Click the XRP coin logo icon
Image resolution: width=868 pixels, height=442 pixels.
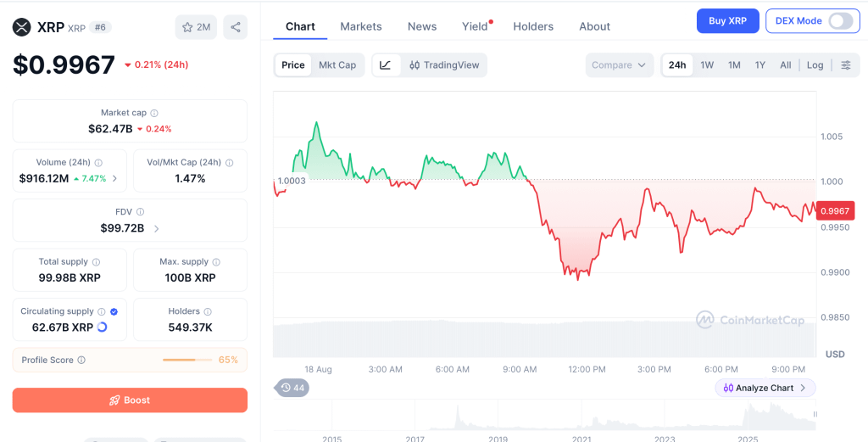pyautogui.click(x=22, y=27)
